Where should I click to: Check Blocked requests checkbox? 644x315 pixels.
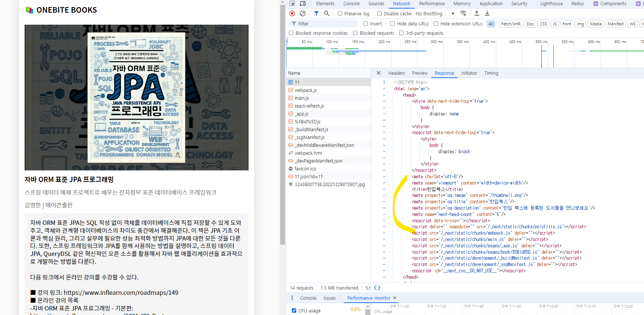pos(355,33)
